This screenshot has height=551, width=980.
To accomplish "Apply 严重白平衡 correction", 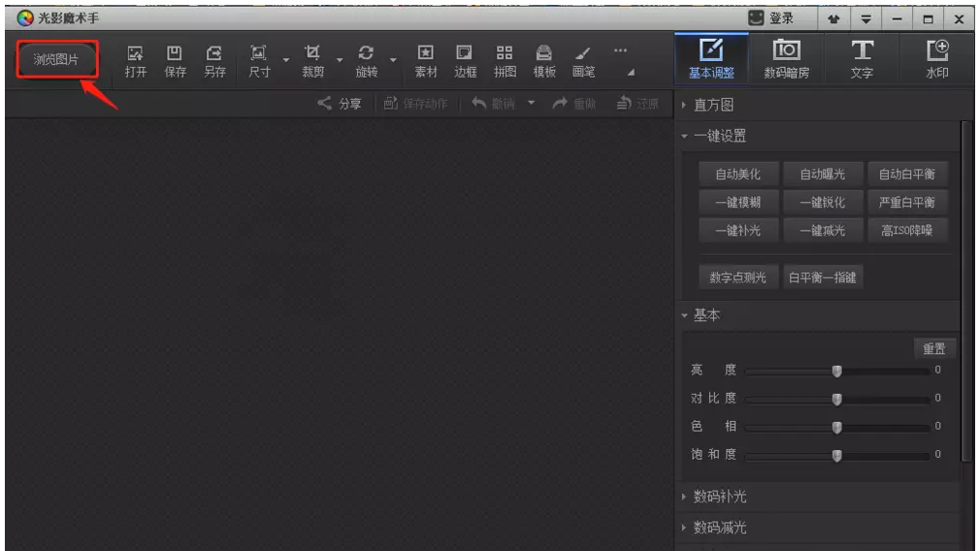I will (907, 203).
